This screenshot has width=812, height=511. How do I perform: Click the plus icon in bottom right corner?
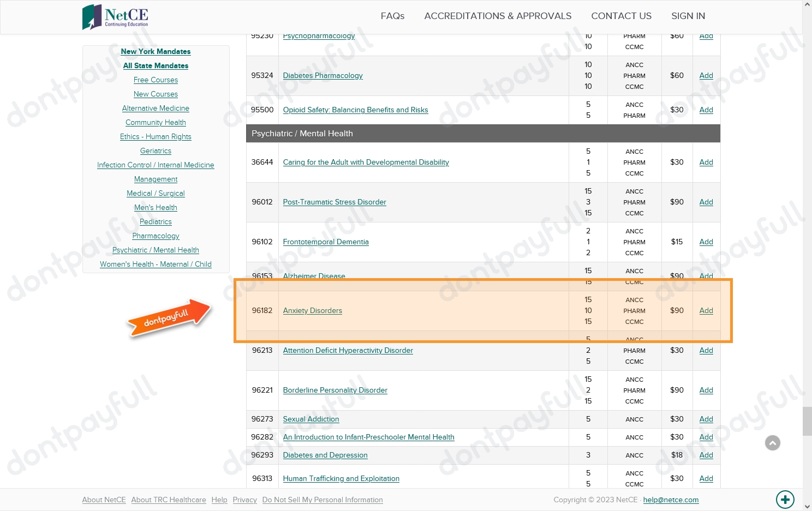point(785,500)
